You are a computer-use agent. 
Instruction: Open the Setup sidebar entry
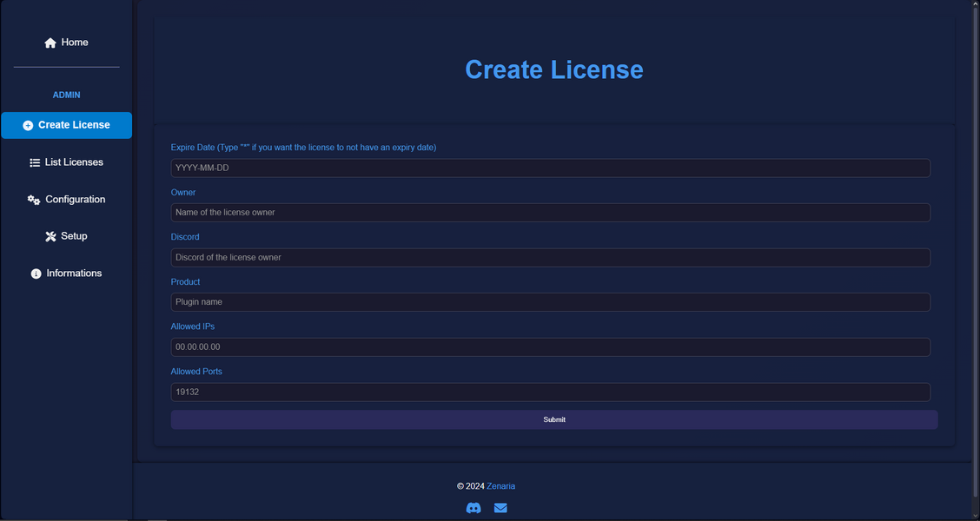point(74,236)
